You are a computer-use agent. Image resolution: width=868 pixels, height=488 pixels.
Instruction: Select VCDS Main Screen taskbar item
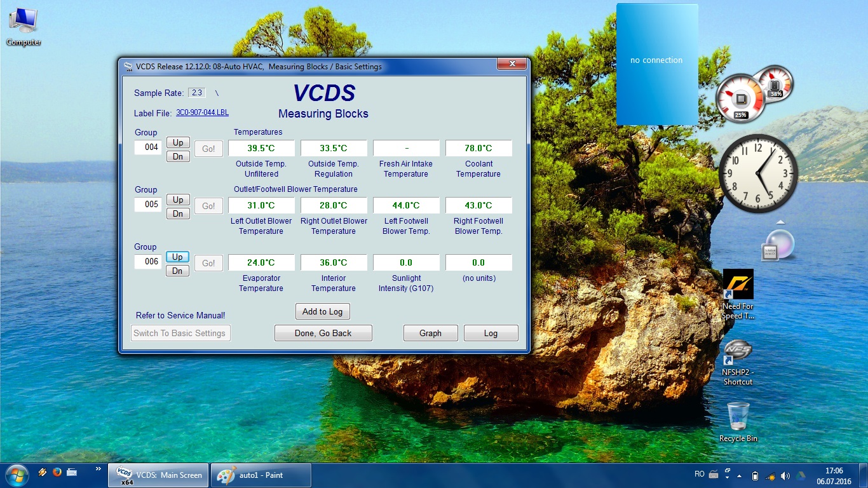click(x=158, y=475)
